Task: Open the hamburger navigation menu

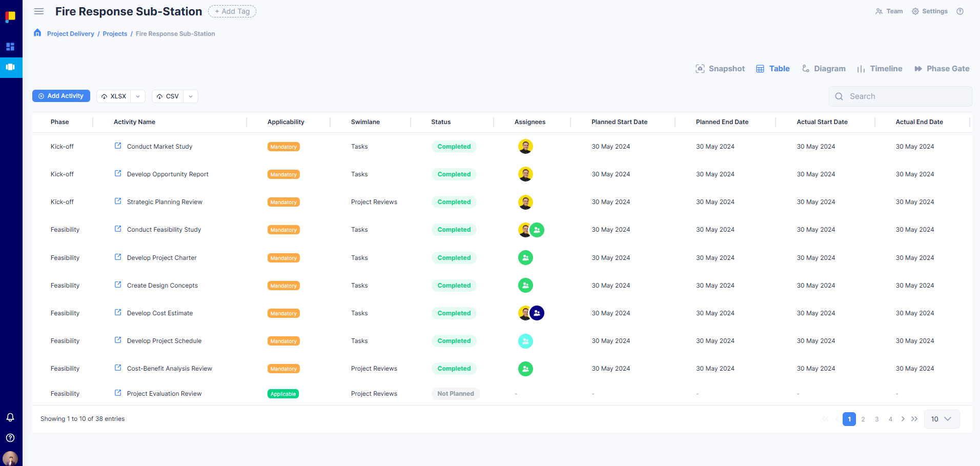Action: tap(39, 11)
